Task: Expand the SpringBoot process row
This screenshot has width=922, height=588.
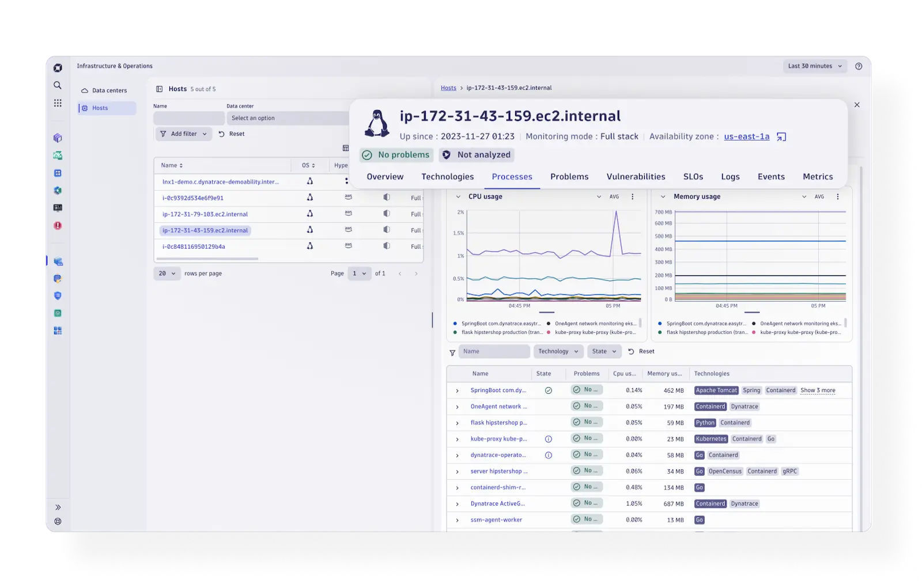Action: click(458, 391)
